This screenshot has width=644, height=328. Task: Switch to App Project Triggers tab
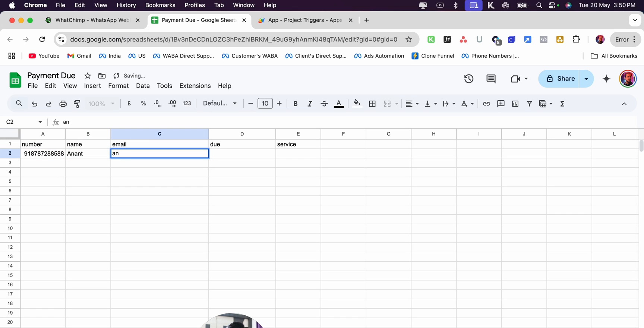click(x=305, y=20)
